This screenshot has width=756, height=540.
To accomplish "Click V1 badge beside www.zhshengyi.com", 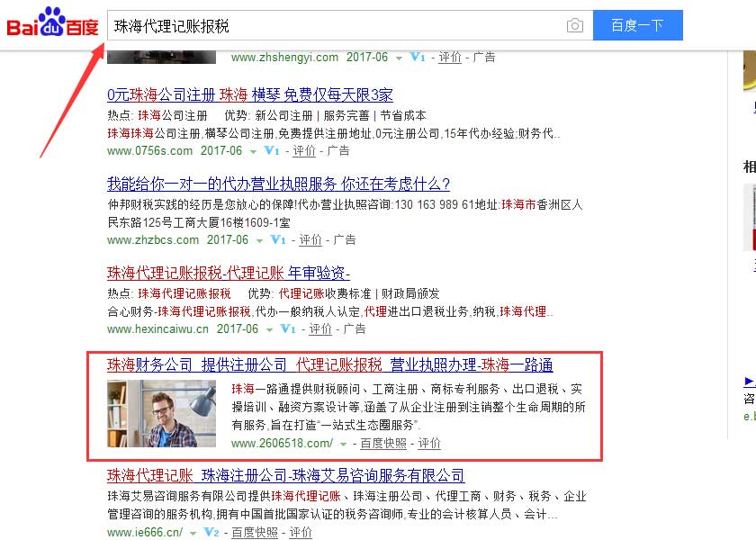I will click(418, 57).
